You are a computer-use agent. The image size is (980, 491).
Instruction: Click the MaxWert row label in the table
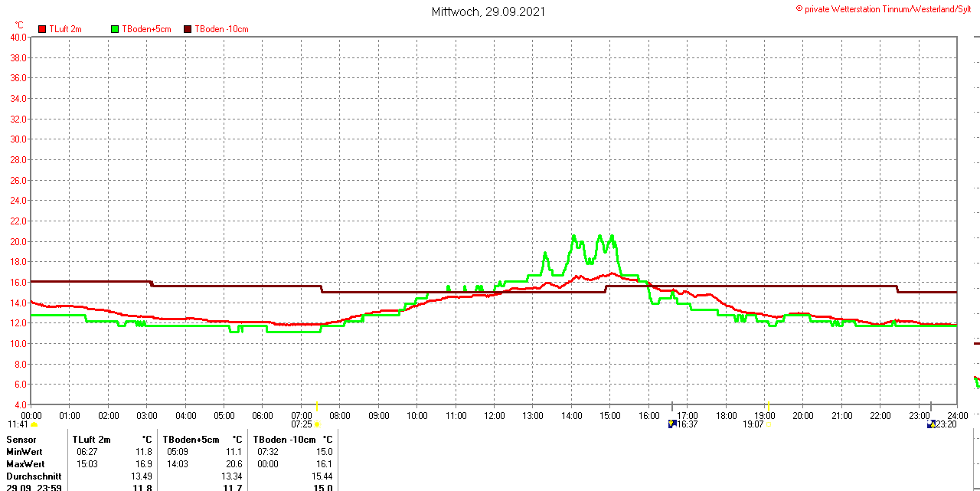click(25, 464)
